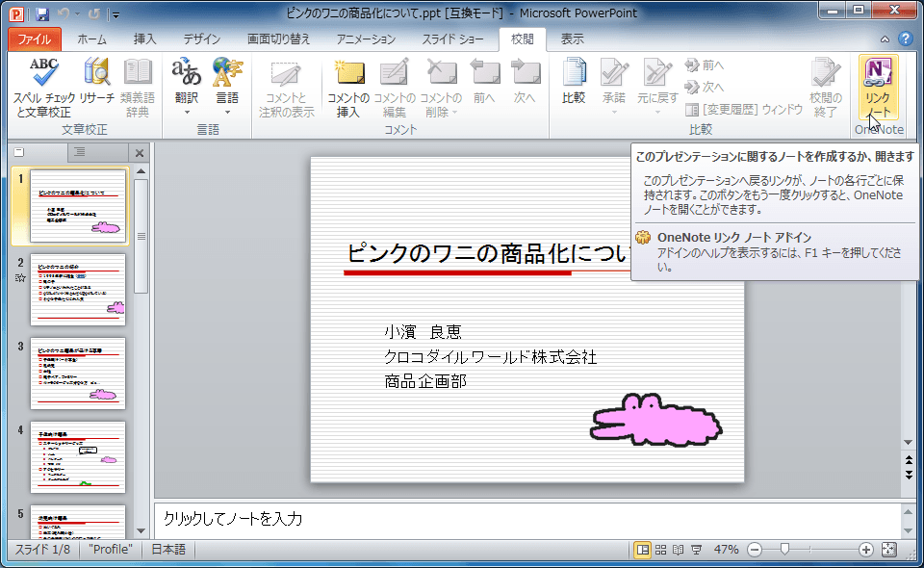Click the zoom out minus button
This screenshot has width=924, height=568.
755,550
